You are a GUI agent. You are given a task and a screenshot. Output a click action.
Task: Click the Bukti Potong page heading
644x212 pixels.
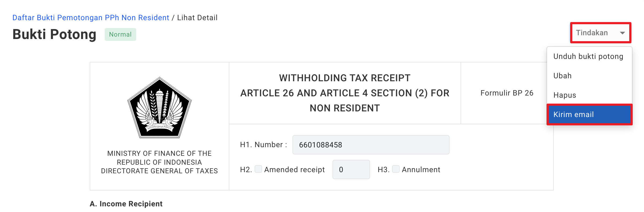point(54,34)
